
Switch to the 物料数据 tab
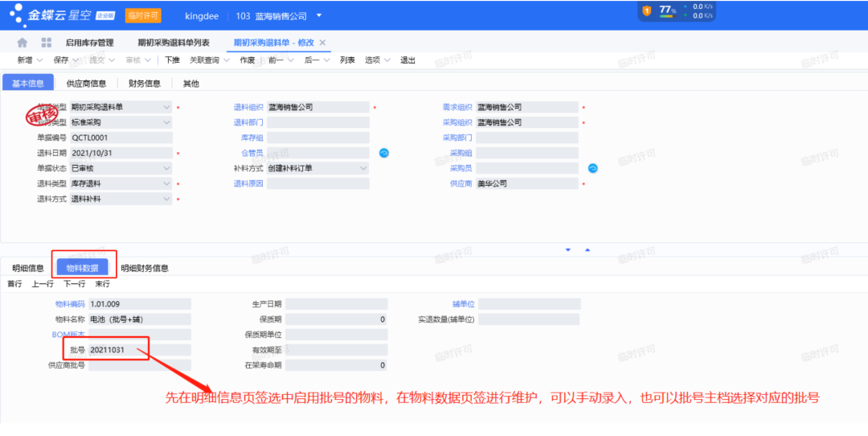pyautogui.click(x=83, y=268)
